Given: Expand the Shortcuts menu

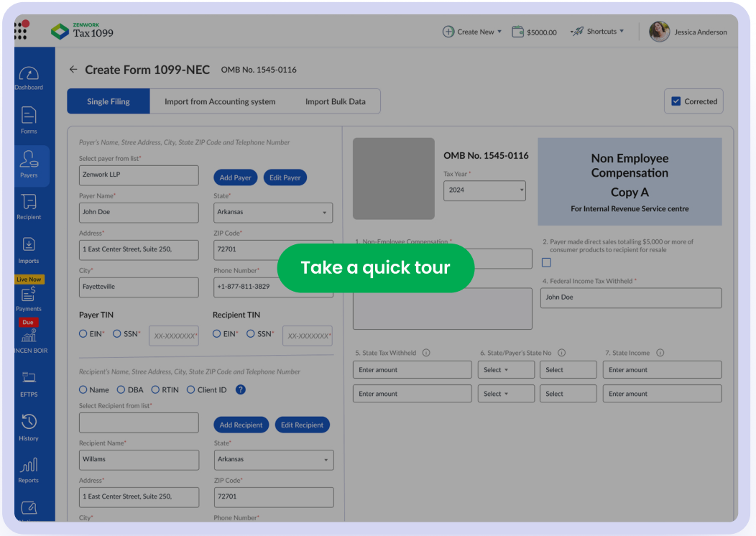Looking at the screenshot, I should [x=597, y=32].
